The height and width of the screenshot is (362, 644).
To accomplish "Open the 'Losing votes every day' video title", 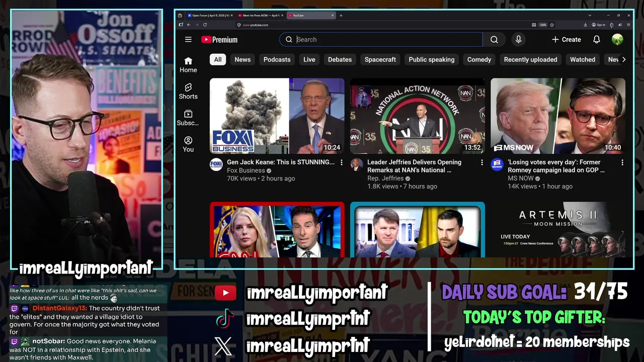I will point(556,166).
